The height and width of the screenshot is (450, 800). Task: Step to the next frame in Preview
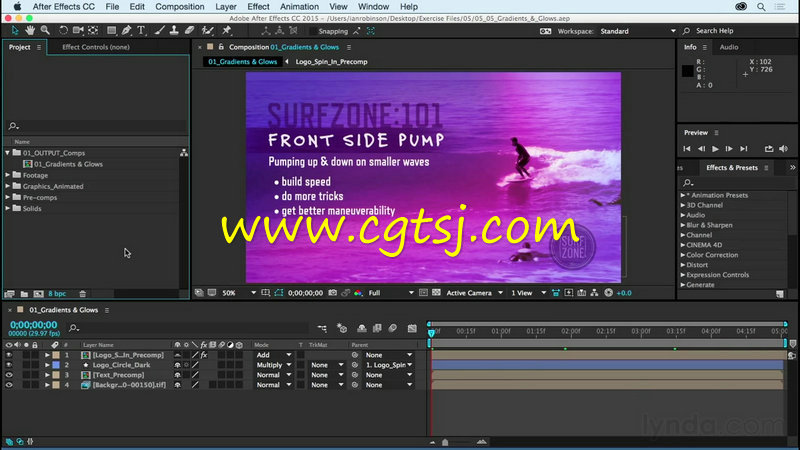pyautogui.click(x=729, y=149)
